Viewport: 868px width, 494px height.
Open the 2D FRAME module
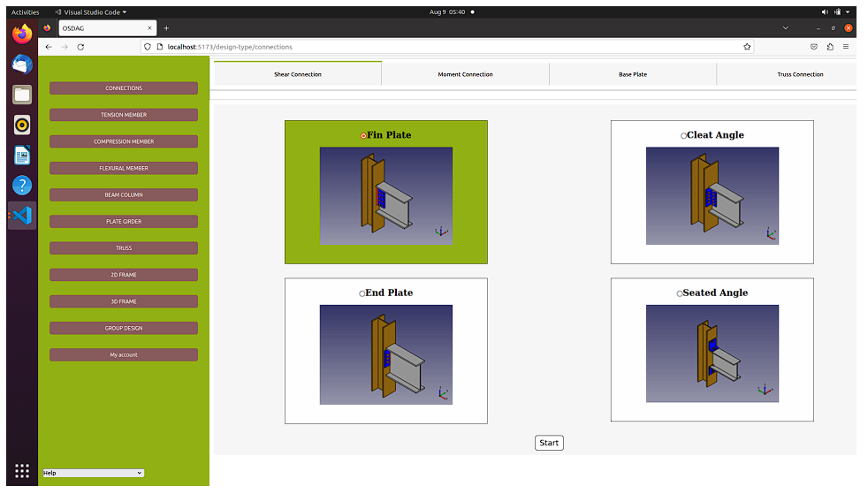tap(124, 274)
